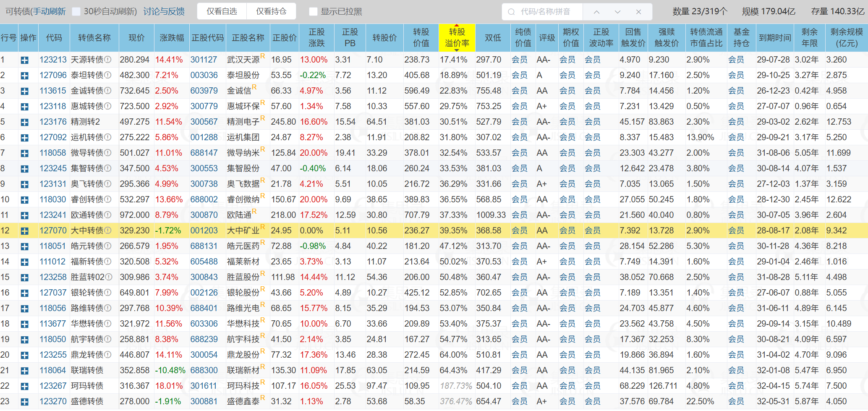Sort table by 评级 column header
The height and width of the screenshot is (411, 868).
click(x=547, y=38)
